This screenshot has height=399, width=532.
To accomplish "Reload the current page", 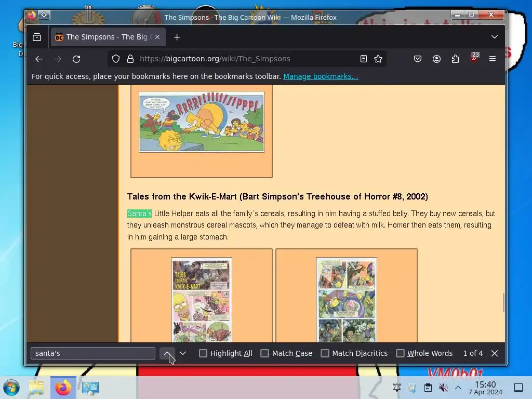I will [76, 59].
